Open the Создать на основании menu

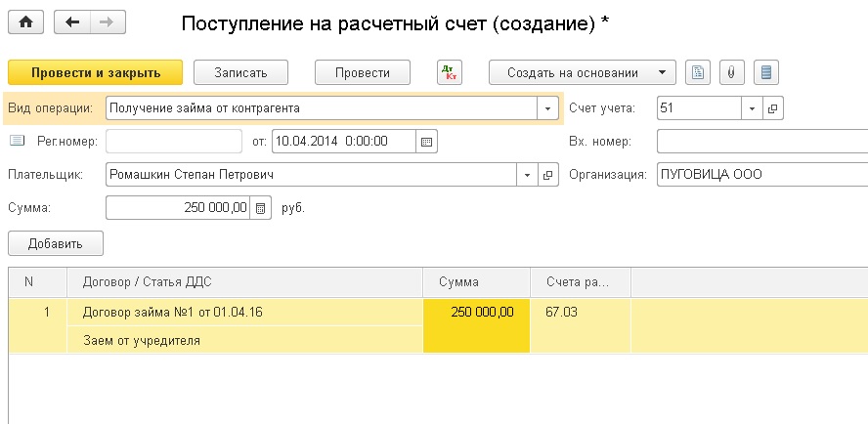point(583,72)
